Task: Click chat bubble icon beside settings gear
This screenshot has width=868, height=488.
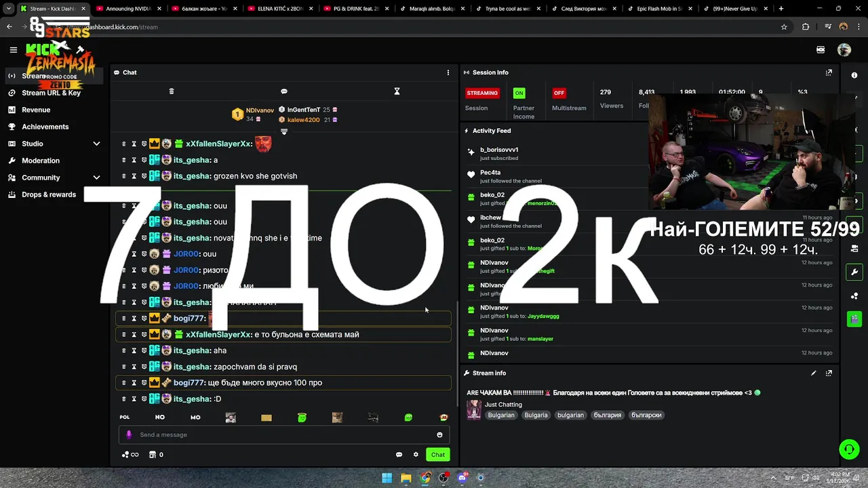Action: tap(399, 455)
